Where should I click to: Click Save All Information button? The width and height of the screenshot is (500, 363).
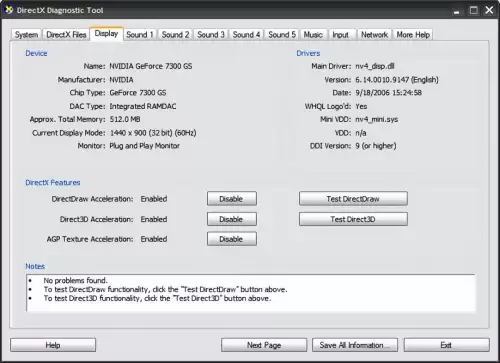point(355,345)
